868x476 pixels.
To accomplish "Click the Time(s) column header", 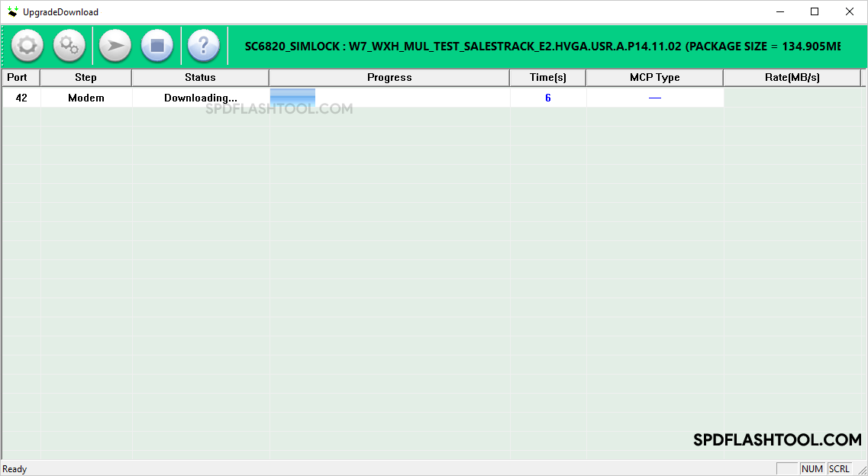I will click(548, 78).
